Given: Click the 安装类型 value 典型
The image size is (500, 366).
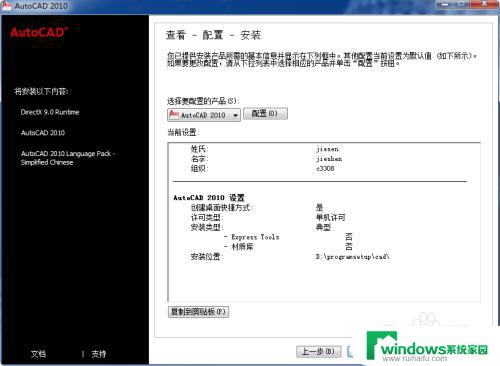Looking at the screenshot, I should (x=323, y=227).
